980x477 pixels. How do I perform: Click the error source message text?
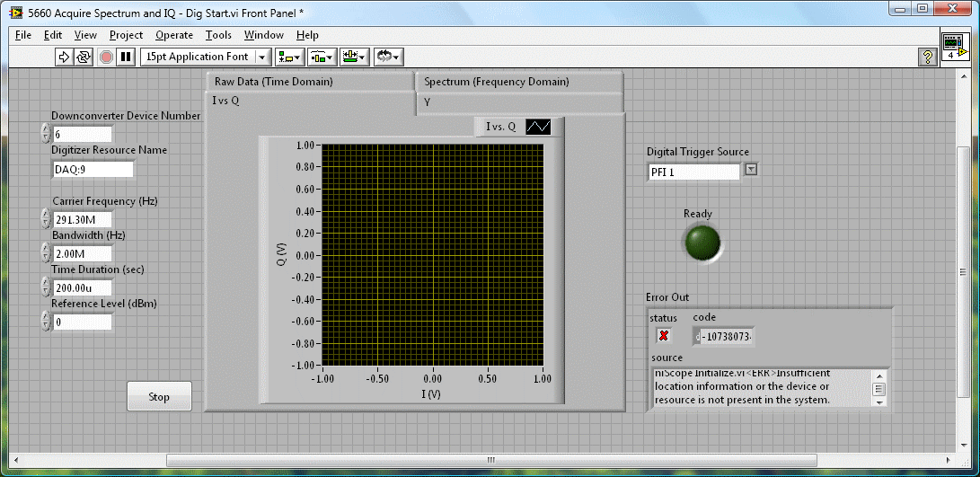pos(761,387)
